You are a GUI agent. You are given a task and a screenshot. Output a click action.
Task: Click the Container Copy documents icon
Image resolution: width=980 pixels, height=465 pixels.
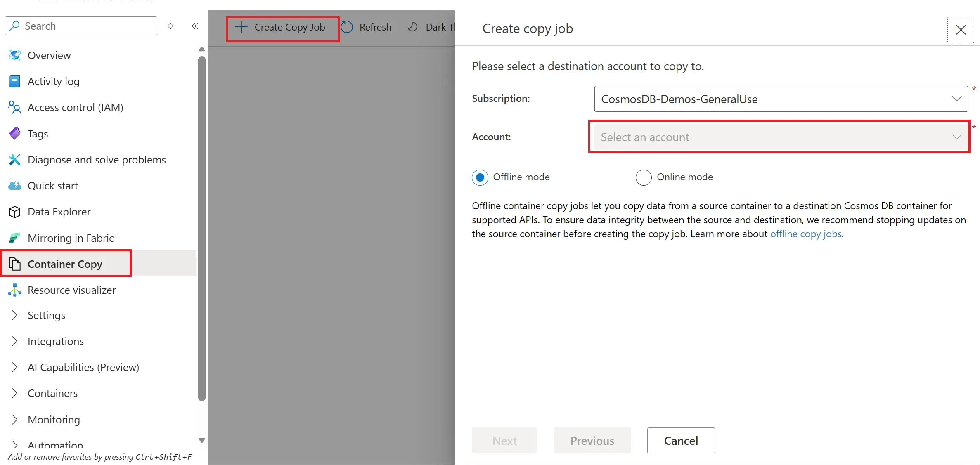15,264
